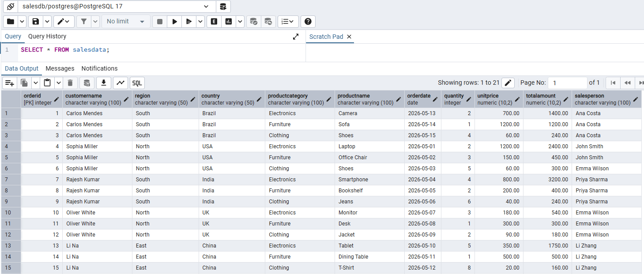
Task: Open the Messages tab
Action: (60, 68)
